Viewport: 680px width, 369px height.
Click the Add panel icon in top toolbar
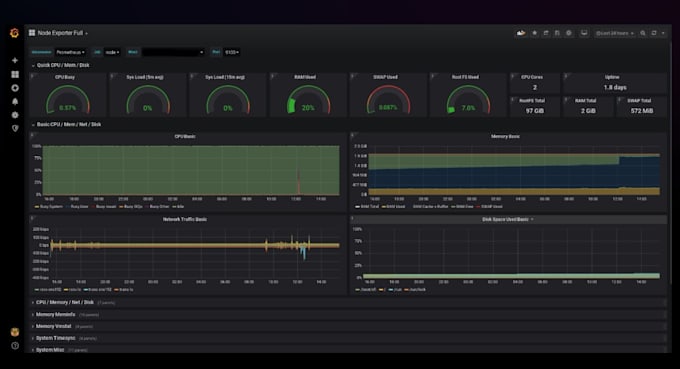(521, 33)
